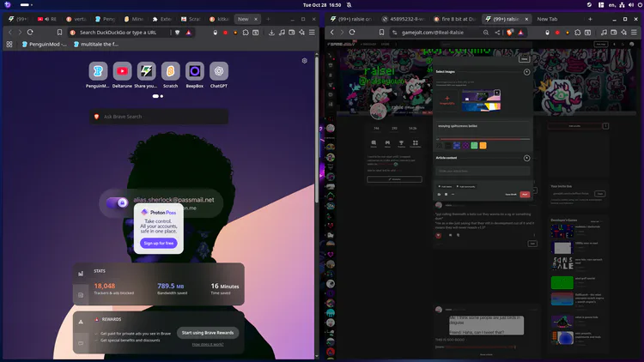Image resolution: width=644 pixels, height=362 pixels.
Task: Open hamburger menu in right window
Action: click(x=635, y=32)
